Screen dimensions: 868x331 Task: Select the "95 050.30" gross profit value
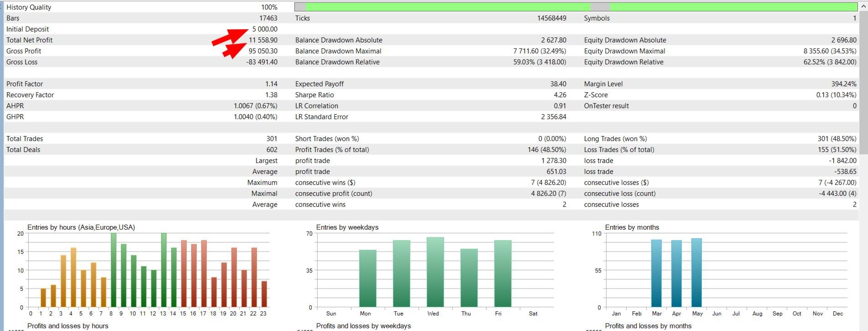pos(263,51)
